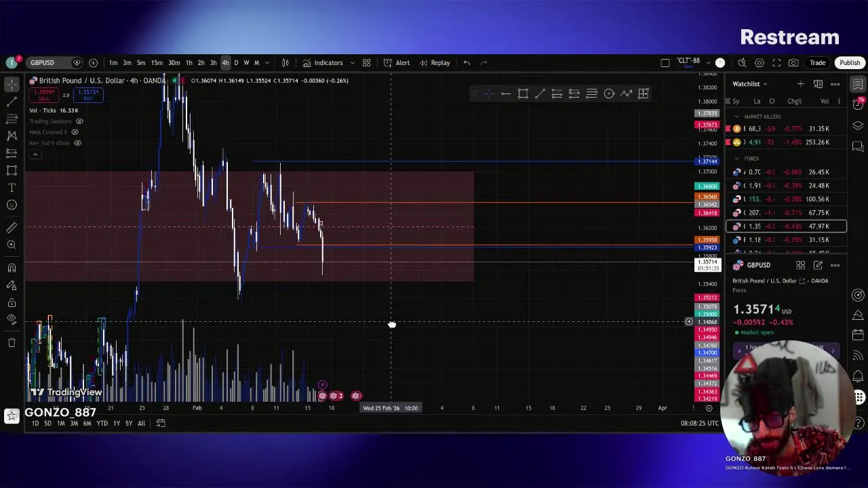The height and width of the screenshot is (488, 868).
Task: Select the ruler measure tool
Action: point(12,228)
